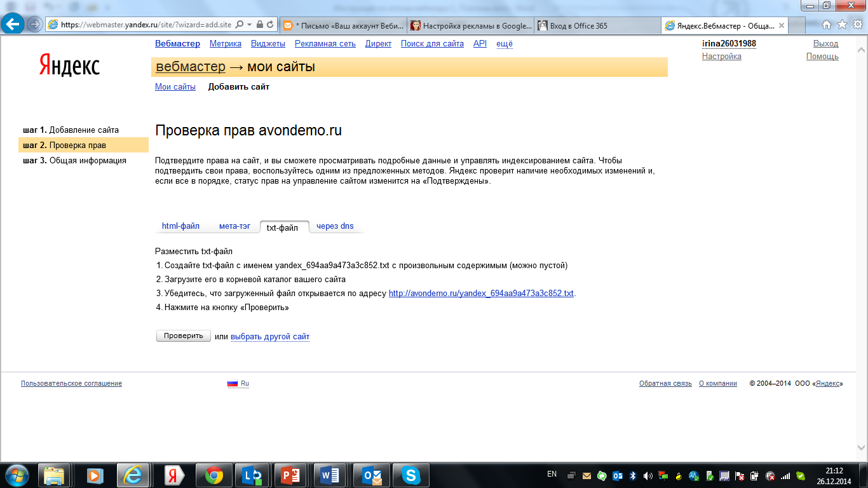The height and width of the screenshot is (488, 868).
Task: Refresh the page with the reload icon
Action: [270, 25]
